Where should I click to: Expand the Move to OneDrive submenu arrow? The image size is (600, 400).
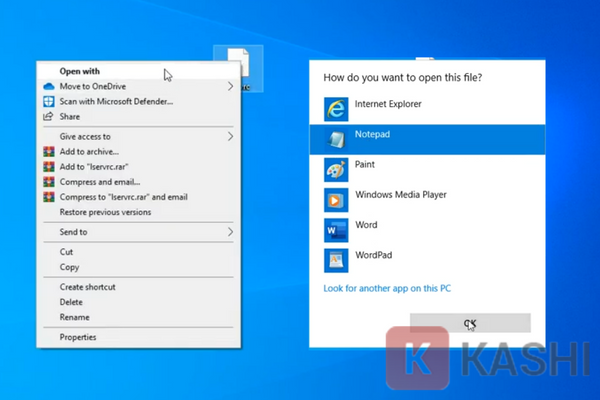pos(231,87)
